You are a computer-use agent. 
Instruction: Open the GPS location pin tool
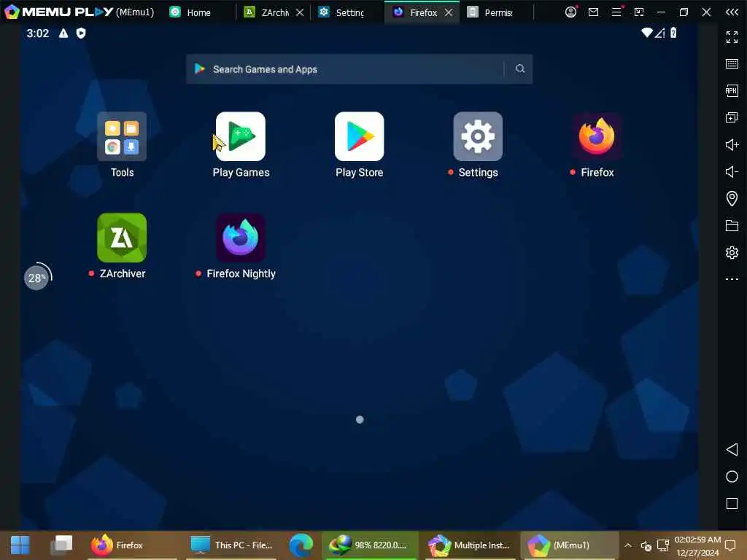(732, 198)
